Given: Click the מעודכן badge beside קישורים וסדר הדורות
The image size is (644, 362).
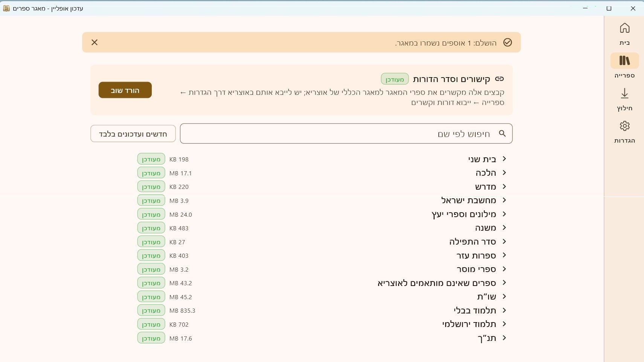Looking at the screenshot, I should [x=395, y=79].
